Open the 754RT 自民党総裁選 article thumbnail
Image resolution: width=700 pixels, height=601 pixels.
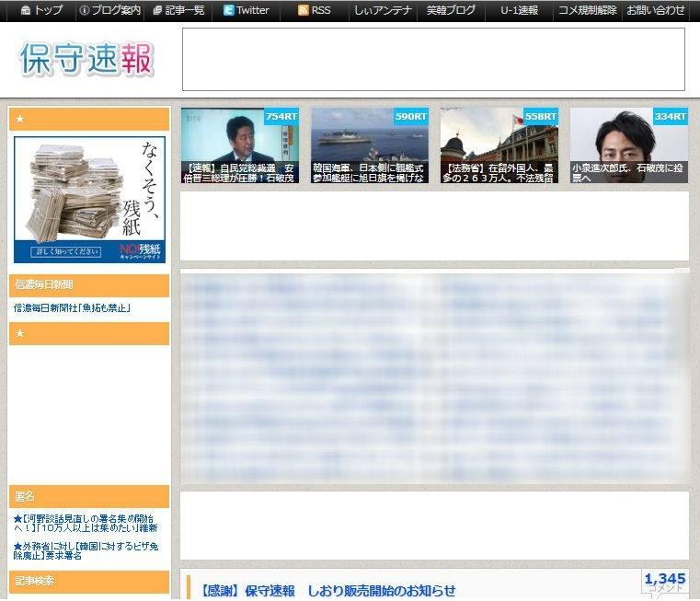pos(239,145)
